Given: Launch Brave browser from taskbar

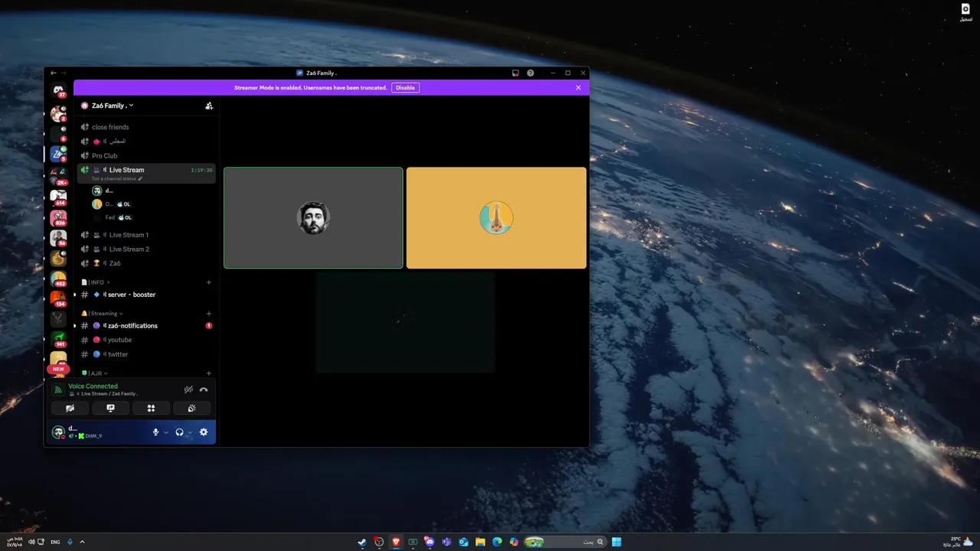Looking at the screenshot, I should pos(396,542).
